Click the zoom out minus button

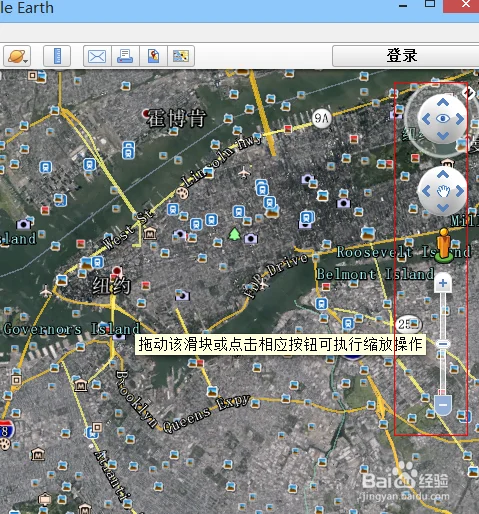click(x=443, y=405)
